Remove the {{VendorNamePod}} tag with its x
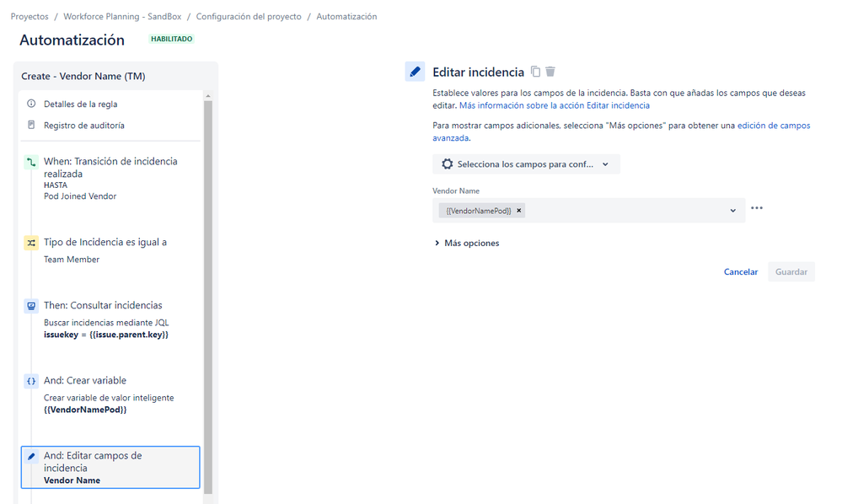 pyautogui.click(x=518, y=211)
